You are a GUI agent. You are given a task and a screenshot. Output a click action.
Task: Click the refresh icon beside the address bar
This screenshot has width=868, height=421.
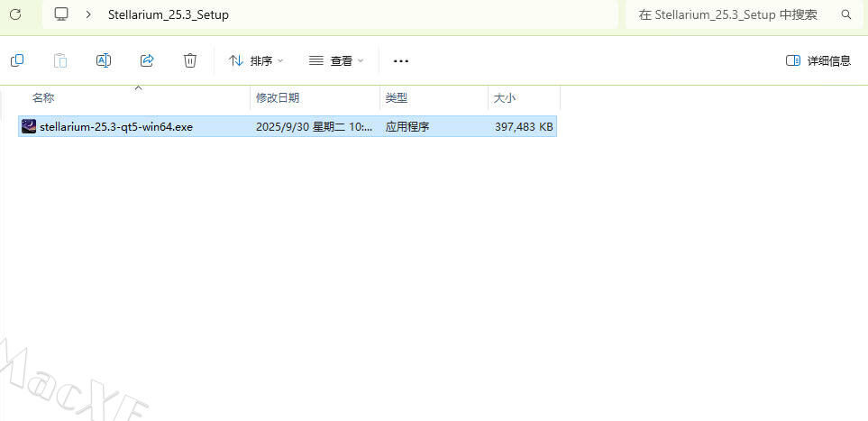pos(15,14)
